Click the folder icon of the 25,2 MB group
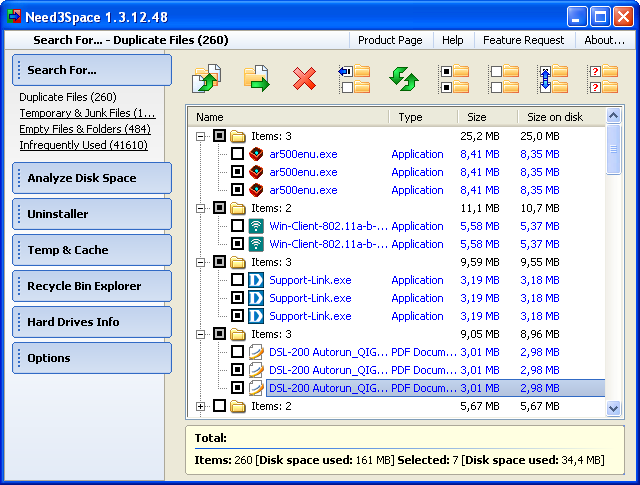The image size is (640, 485). (238, 136)
